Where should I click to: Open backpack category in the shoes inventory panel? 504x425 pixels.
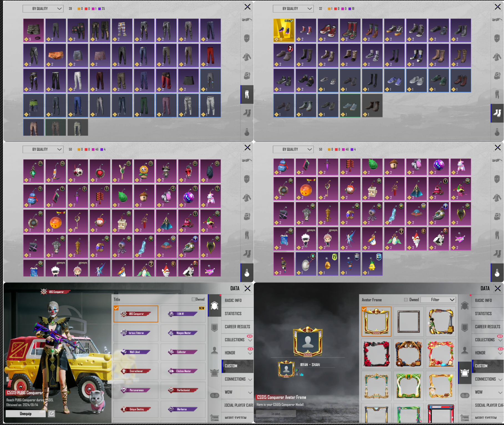[497, 76]
